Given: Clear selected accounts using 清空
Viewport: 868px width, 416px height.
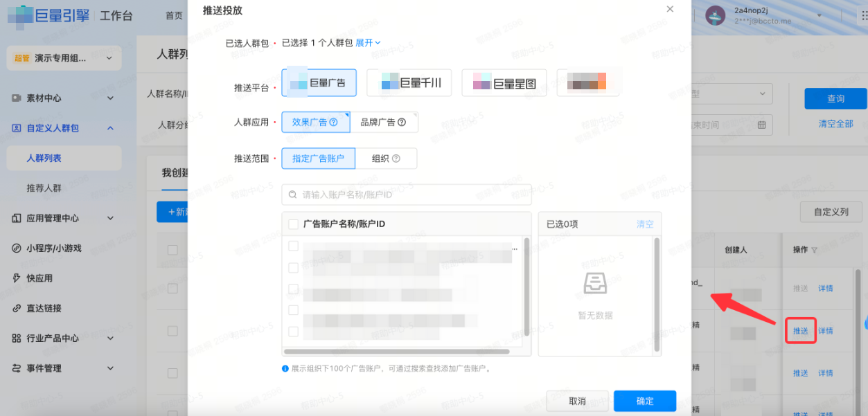Looking at the screenshot, I should pyautogui.click(x=645, y=224).
